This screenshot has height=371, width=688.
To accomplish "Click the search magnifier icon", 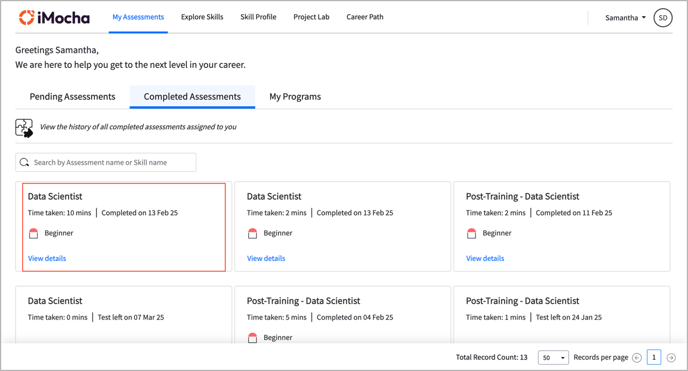I will tap(25, 162).
